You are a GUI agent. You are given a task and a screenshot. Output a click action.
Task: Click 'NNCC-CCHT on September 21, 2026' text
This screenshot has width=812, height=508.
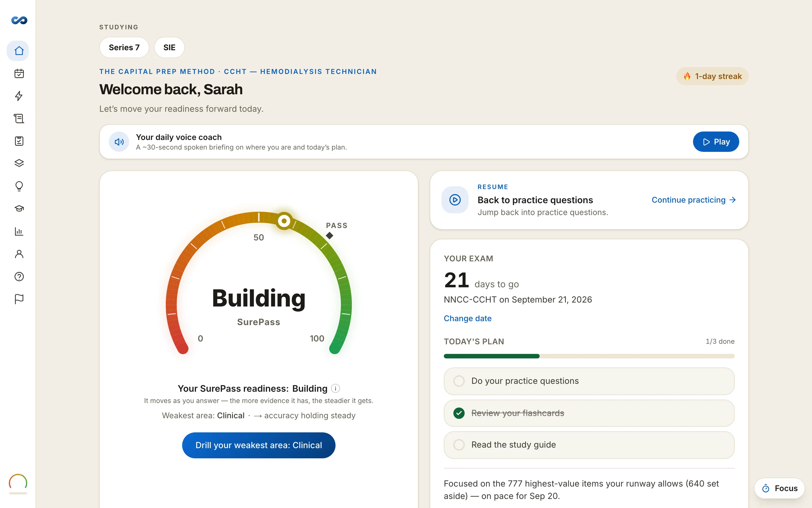point(518,299)
